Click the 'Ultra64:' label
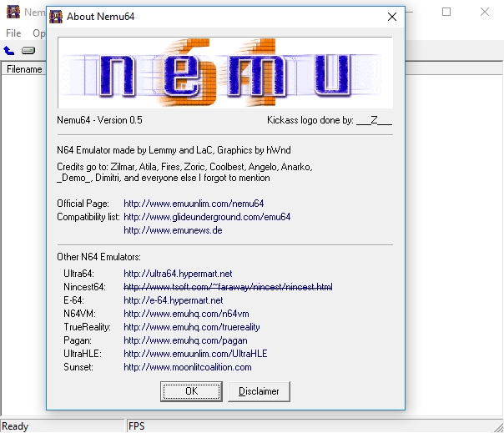This screenshot has width=504, height=433. coord(78,274)
